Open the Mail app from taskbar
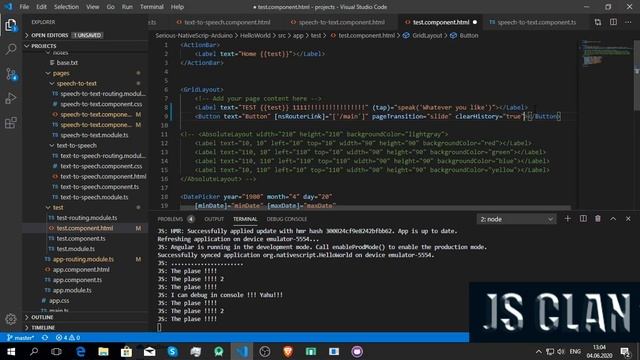This screenshot has height=360, width=640. 149,351
